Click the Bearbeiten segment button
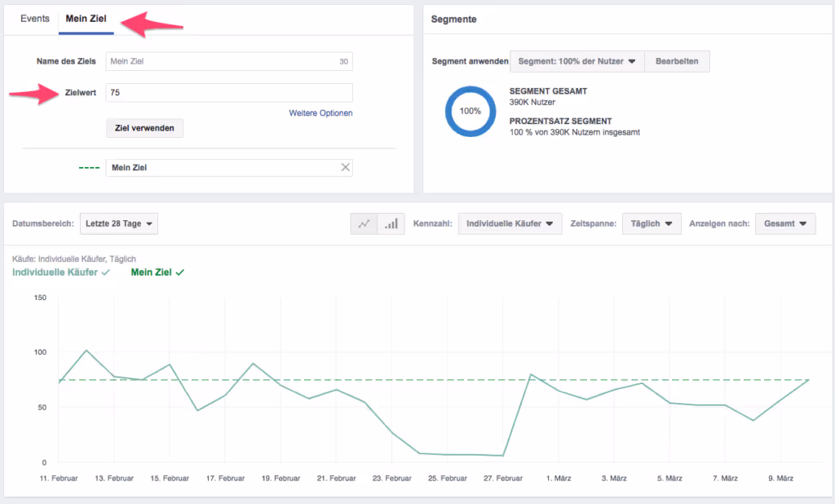835x504 pixels. [676, 61]
